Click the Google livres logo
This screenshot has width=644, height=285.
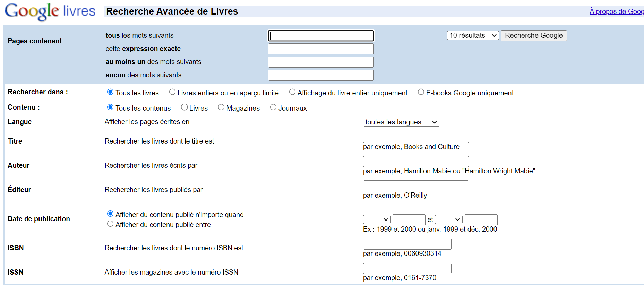[x=50, y=12]
